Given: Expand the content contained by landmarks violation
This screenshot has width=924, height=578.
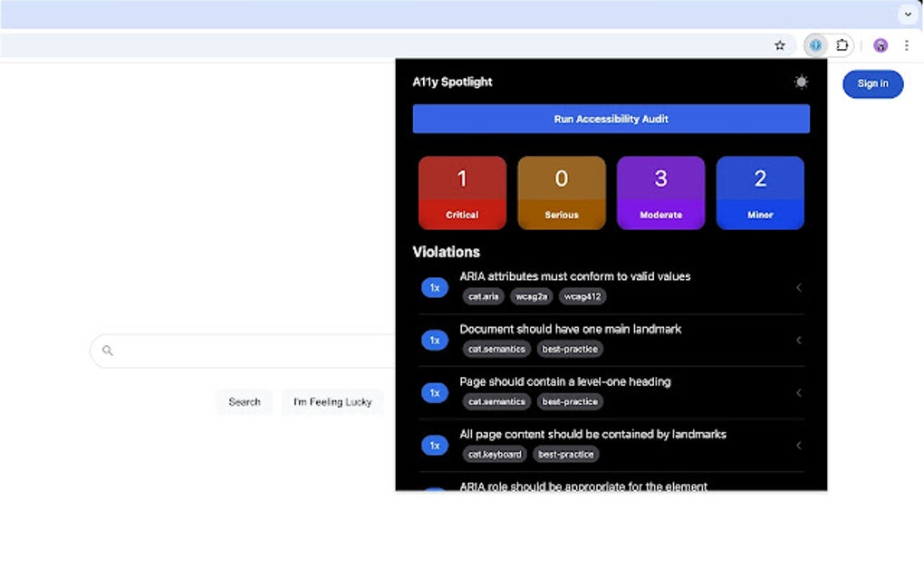Looking at the screenshot, I should coord(799,446).
